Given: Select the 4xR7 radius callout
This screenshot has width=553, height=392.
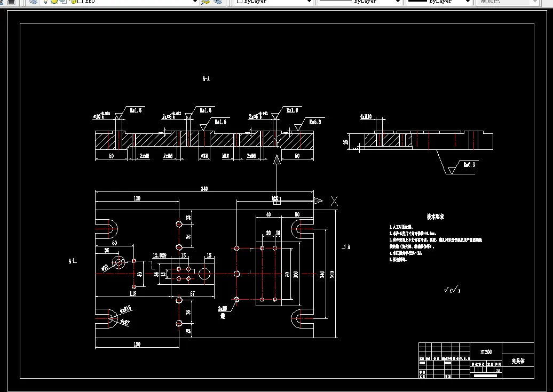Looking at the screenshot, I should pyautogui.click(x=125, y=322).
